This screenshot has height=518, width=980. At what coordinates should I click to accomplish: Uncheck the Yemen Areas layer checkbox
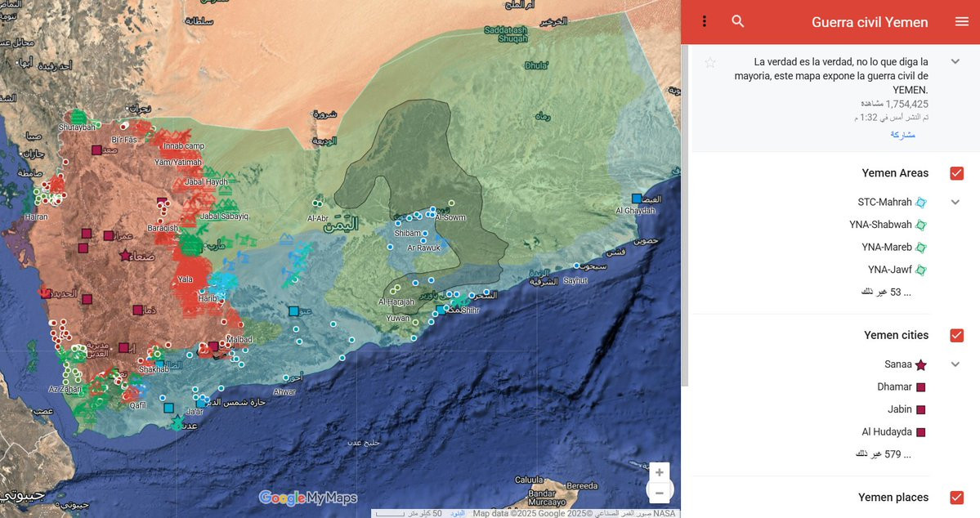(957, 173)
